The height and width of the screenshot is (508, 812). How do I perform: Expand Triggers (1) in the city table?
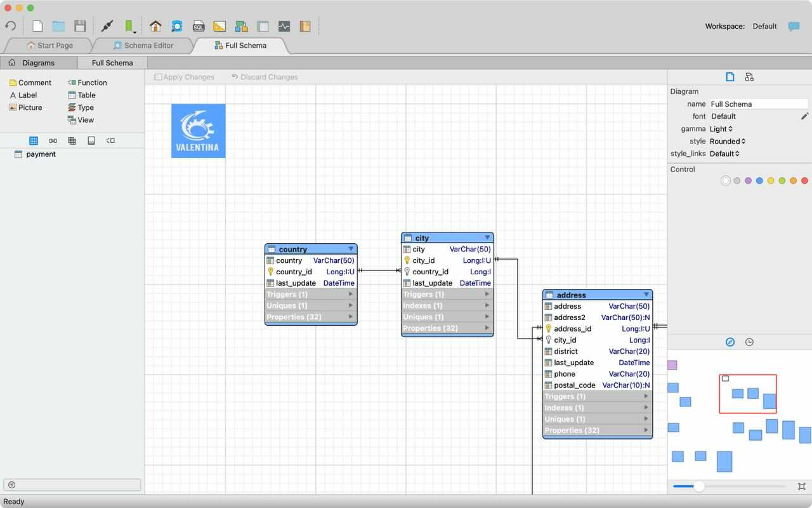click(447, 295)
